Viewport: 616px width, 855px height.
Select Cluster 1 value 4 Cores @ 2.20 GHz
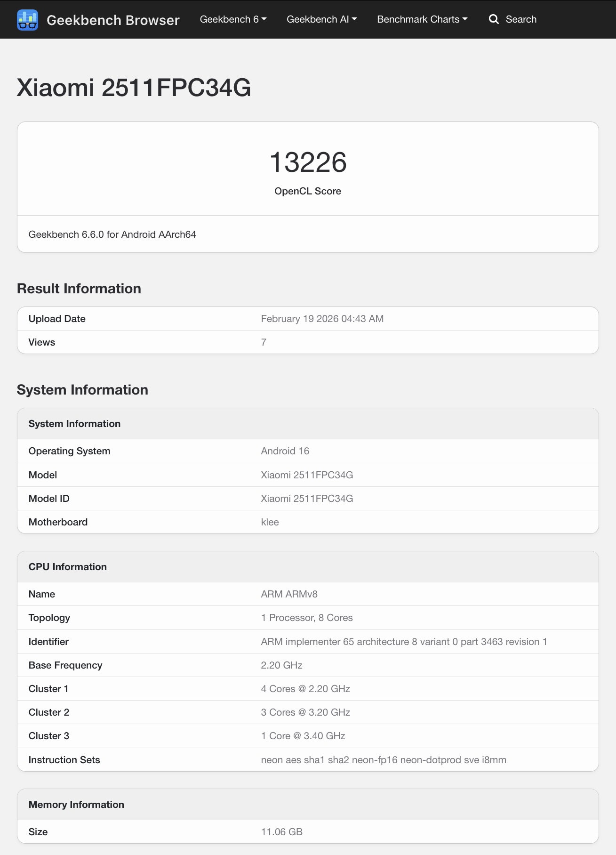tap(306, 689)
